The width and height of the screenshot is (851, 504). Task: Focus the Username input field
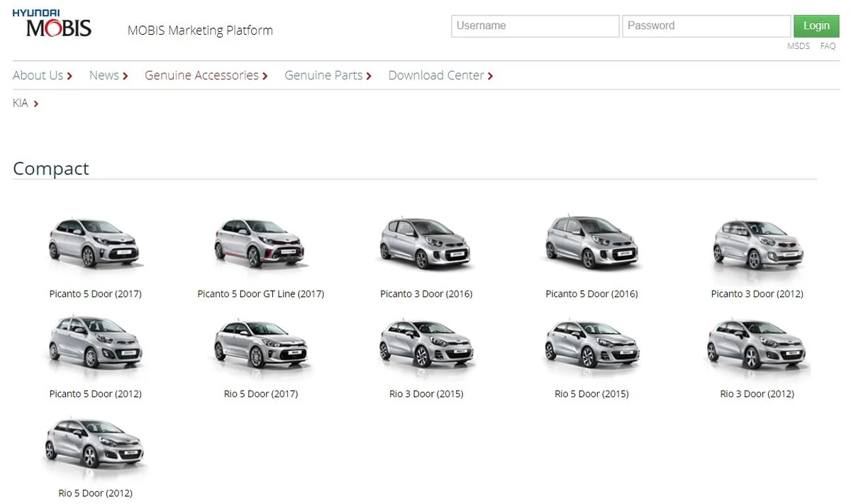point(535,26)
